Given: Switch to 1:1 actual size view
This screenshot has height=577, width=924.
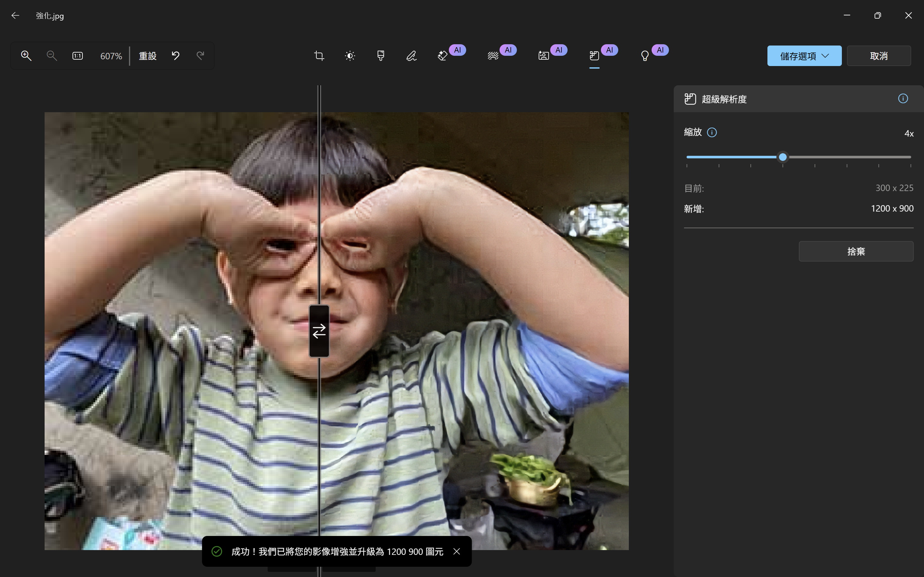Looking at the screenshot, I should pos(78,56).
